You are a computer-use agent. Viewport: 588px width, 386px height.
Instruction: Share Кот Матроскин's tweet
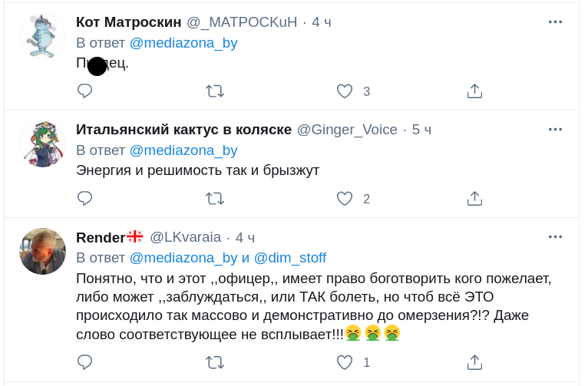click(x=474, y=91)
